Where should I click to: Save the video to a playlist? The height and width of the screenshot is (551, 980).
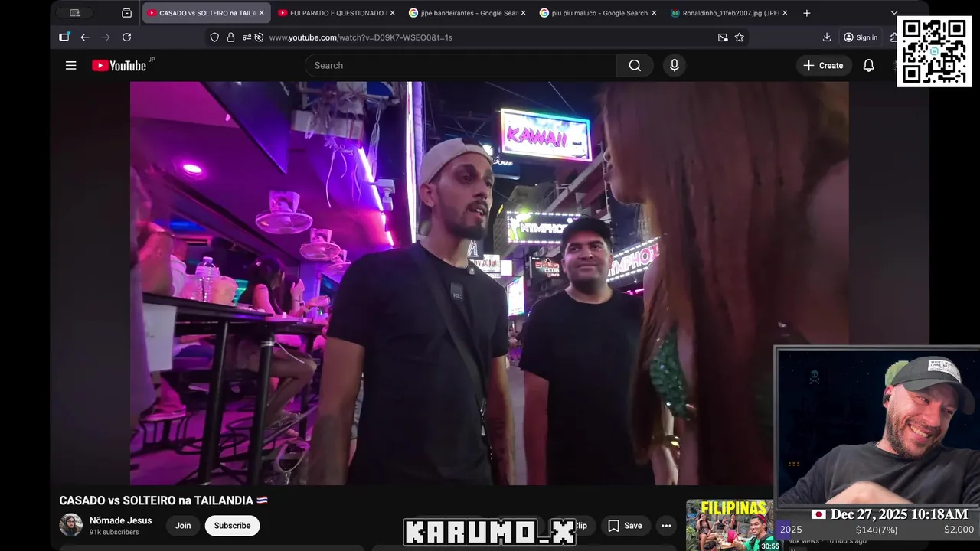(x=625, y=526)
